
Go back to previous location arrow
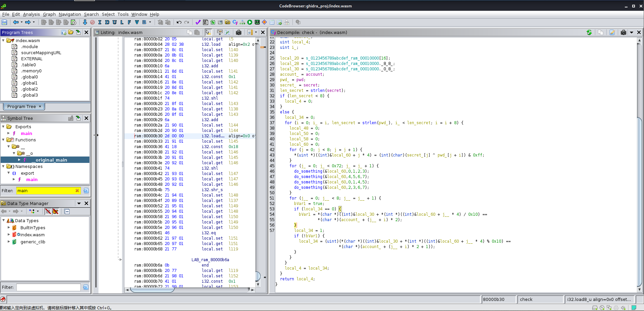coord(16,22)
